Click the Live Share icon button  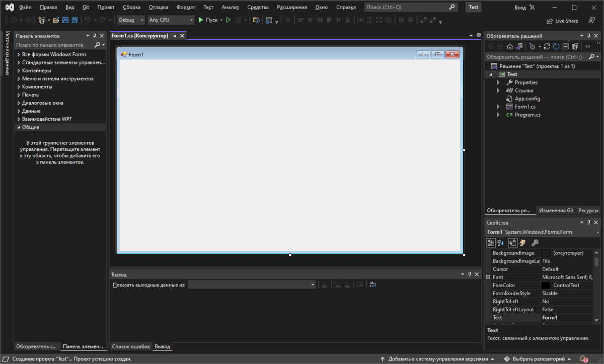coord(550,21)
